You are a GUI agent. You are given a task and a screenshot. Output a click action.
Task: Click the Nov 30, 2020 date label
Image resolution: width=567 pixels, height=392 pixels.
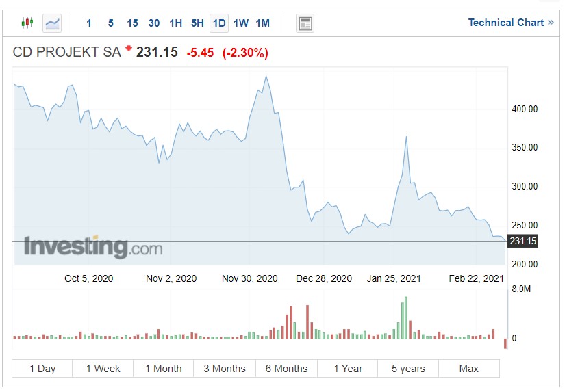[250, 278]
